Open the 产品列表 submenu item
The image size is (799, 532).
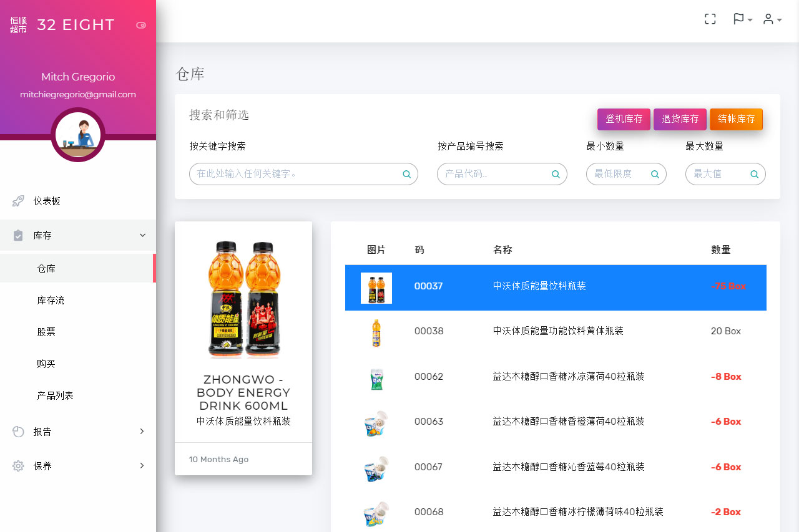[x=78, y=395]
